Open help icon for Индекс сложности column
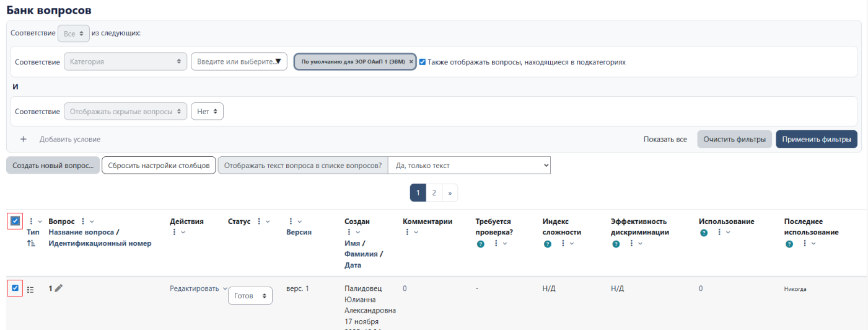Image resolution: width=868 pixels, height=330 pixels. point(547,244)
